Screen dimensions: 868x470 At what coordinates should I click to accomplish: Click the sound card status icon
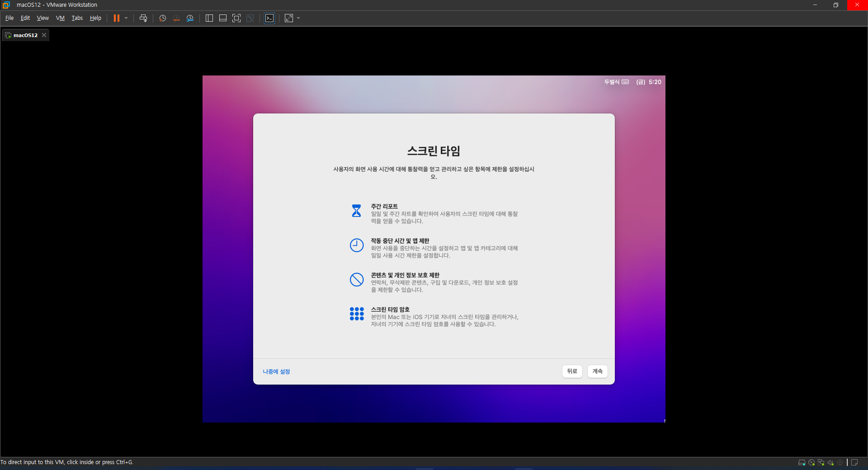pos(830,462)
